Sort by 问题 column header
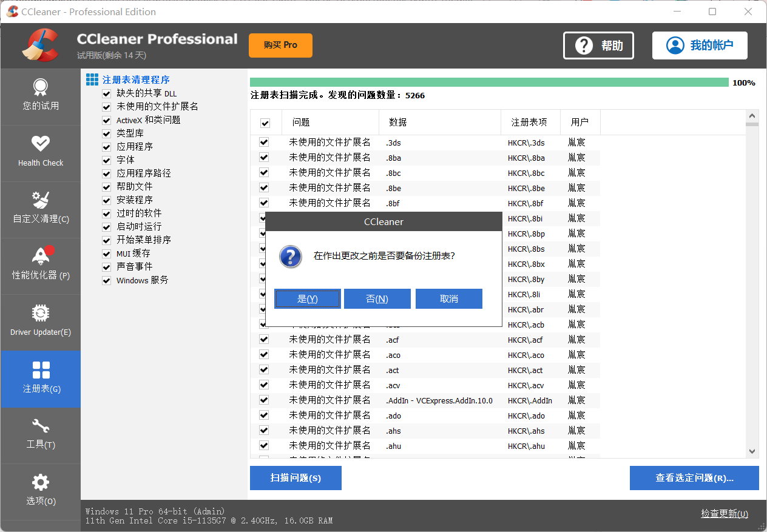The width and height of the screenshot is (767, 532). (x=330, y=123)
